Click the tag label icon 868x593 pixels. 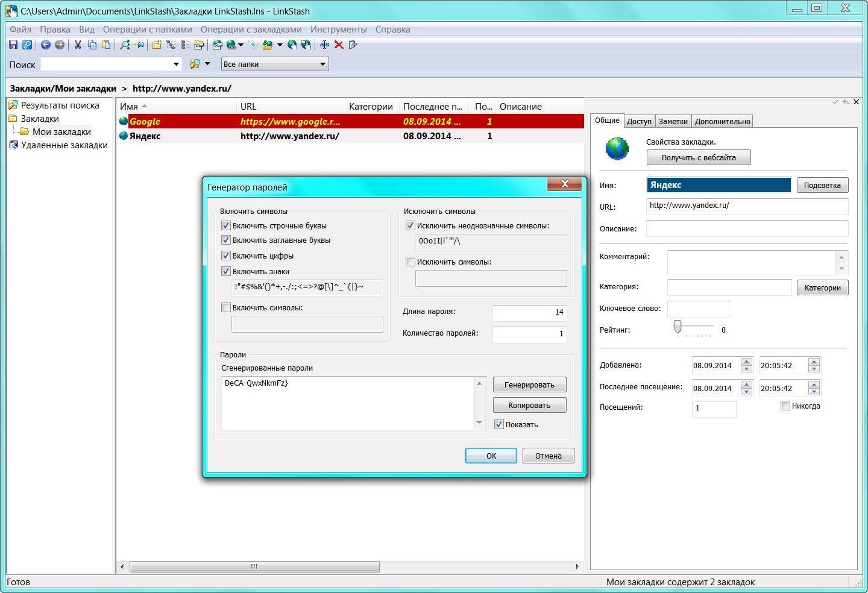[x=253, y=45]
